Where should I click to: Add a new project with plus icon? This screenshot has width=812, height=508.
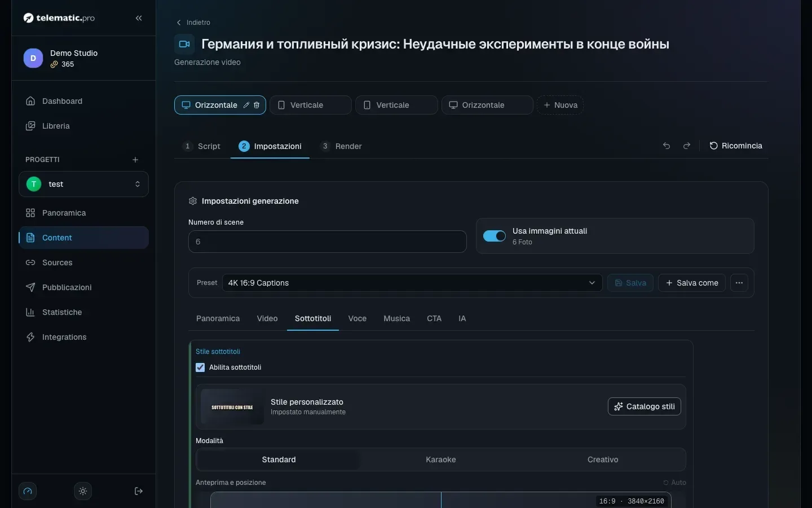coord(135,160)
